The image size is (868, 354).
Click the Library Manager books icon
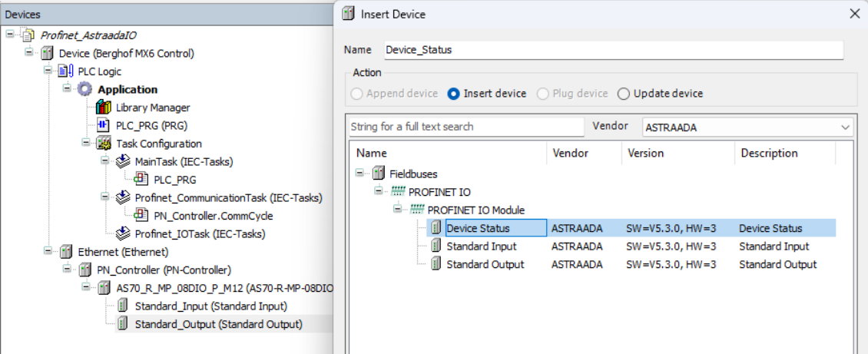(104, 108)
